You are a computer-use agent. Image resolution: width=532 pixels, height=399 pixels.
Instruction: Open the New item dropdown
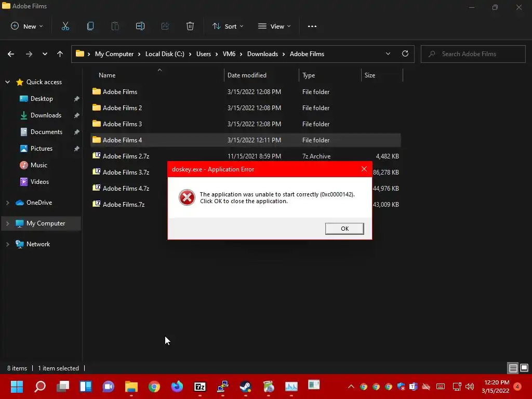pos(27,26)
